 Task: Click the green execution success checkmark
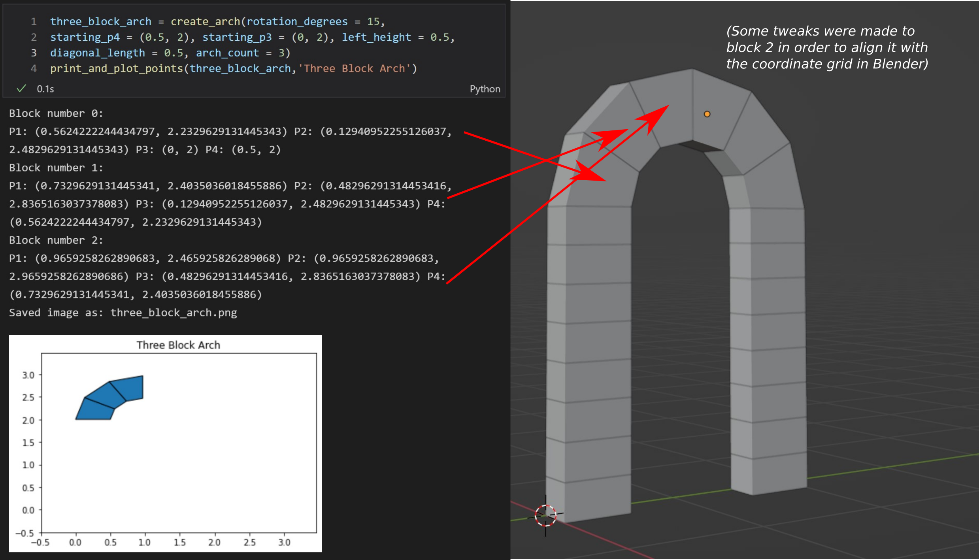[x=21, y=89]
